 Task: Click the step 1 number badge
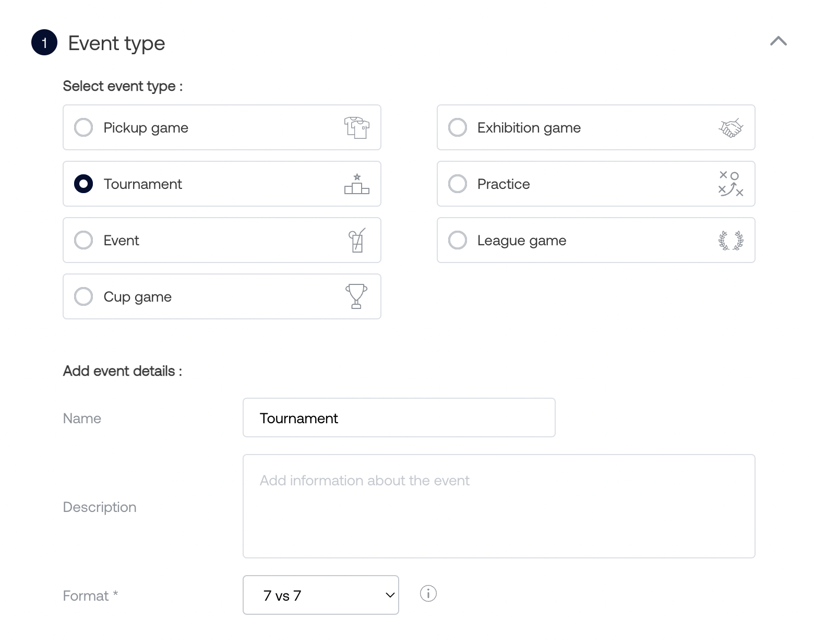coord(44,43)
